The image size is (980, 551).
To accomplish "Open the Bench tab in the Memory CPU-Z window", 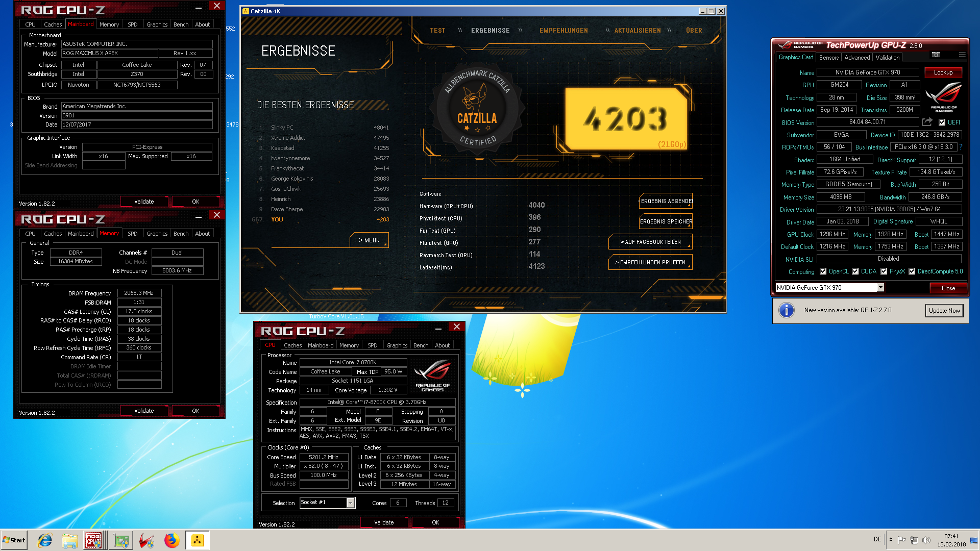I will (x=181, y=234).
